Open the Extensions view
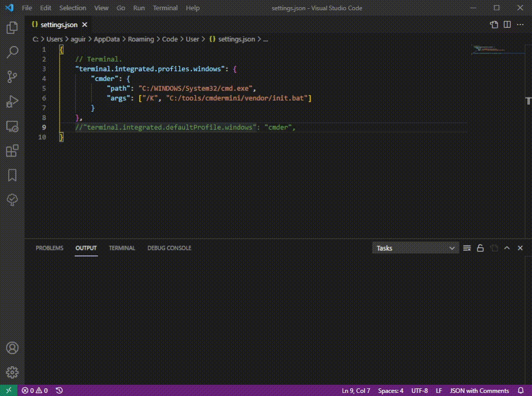The height and width of the screenshot is (396, 532). [x=12, y=150]
